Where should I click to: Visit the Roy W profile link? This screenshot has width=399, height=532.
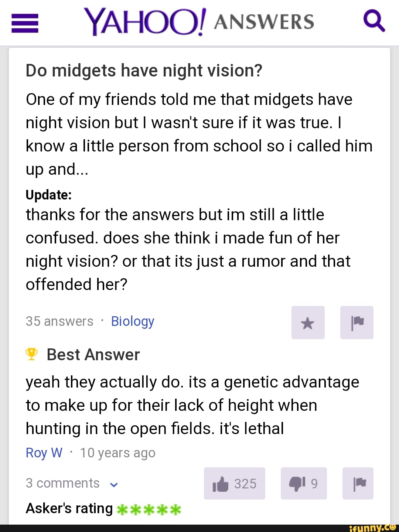coord(44,453)
